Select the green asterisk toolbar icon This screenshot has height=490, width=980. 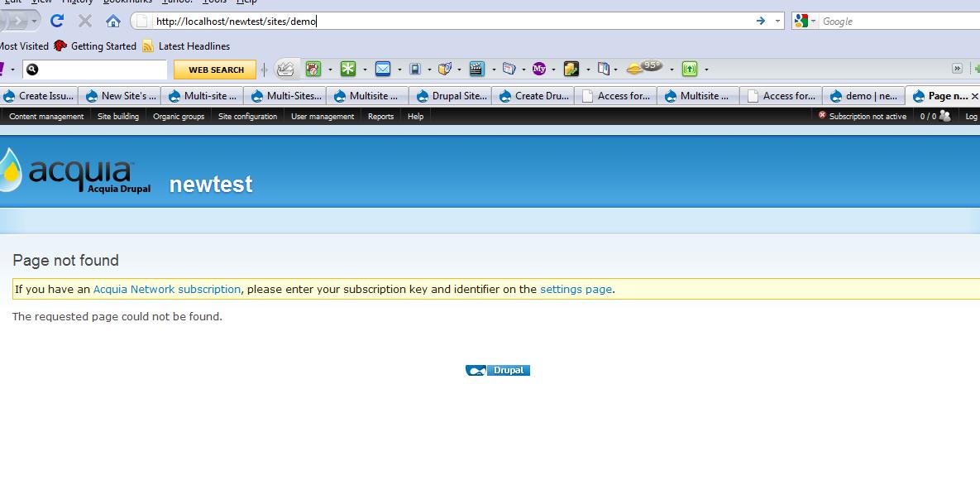pyautogui.click(x=349, y=69)
